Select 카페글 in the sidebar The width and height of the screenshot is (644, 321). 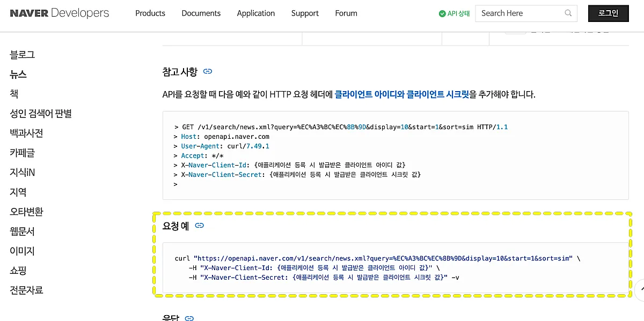(x=23, y=153)
